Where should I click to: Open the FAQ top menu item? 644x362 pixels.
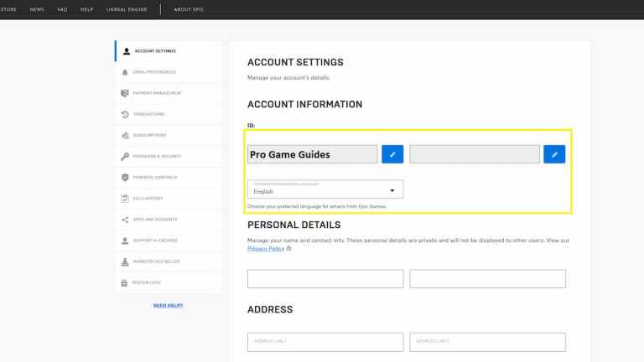pos(62,9)
